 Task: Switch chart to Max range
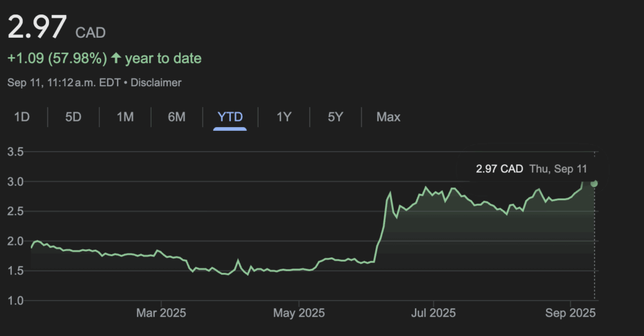(x=388, y=116)
